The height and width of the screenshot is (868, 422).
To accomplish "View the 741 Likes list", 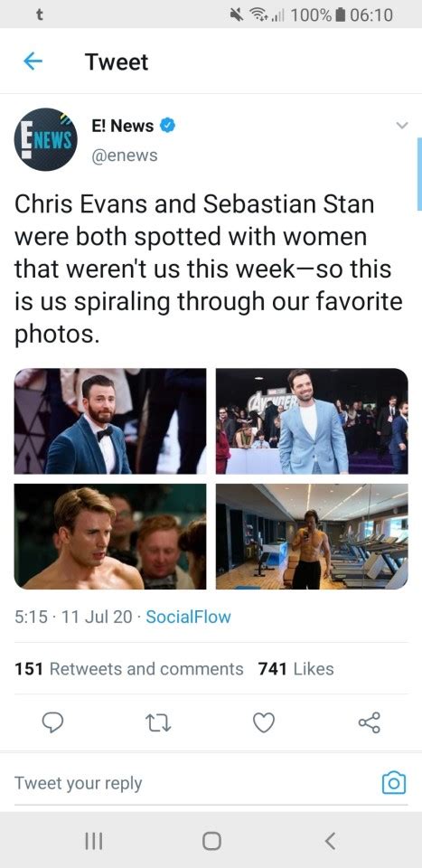I will [295, 669].
